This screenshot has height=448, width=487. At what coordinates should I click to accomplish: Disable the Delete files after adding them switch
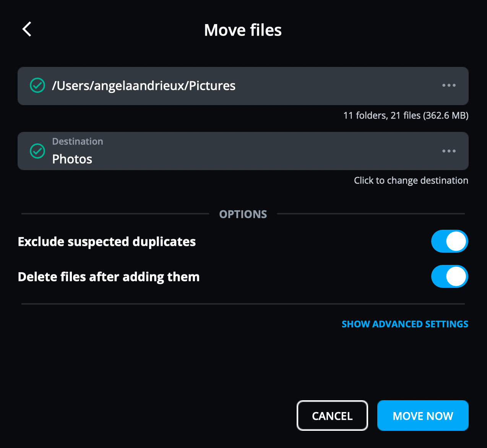point(450,276)
